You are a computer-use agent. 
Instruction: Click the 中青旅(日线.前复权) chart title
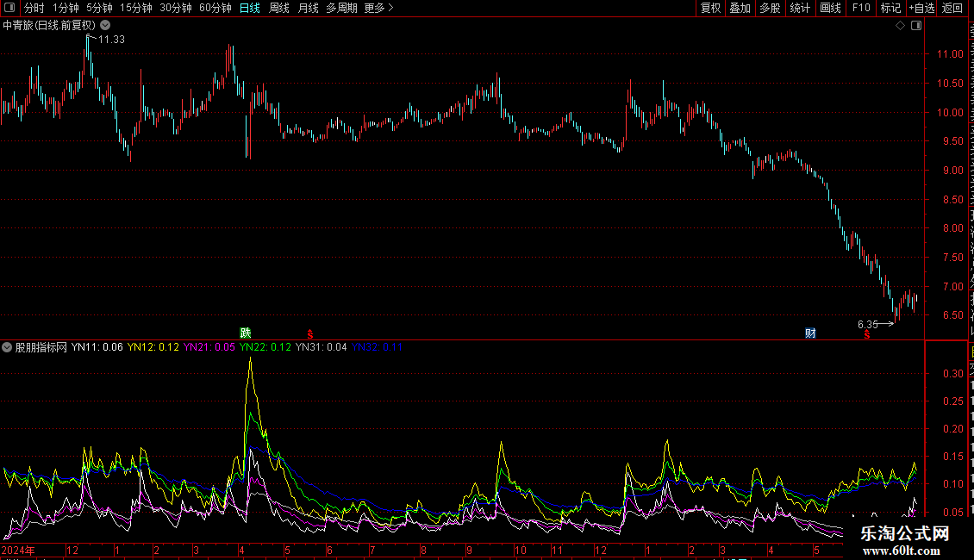[x=49, y=26]
